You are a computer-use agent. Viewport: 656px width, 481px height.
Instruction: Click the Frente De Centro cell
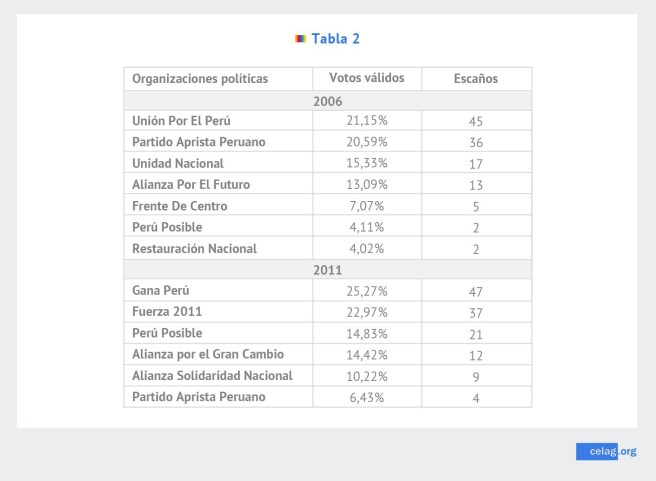pos(180,206)
